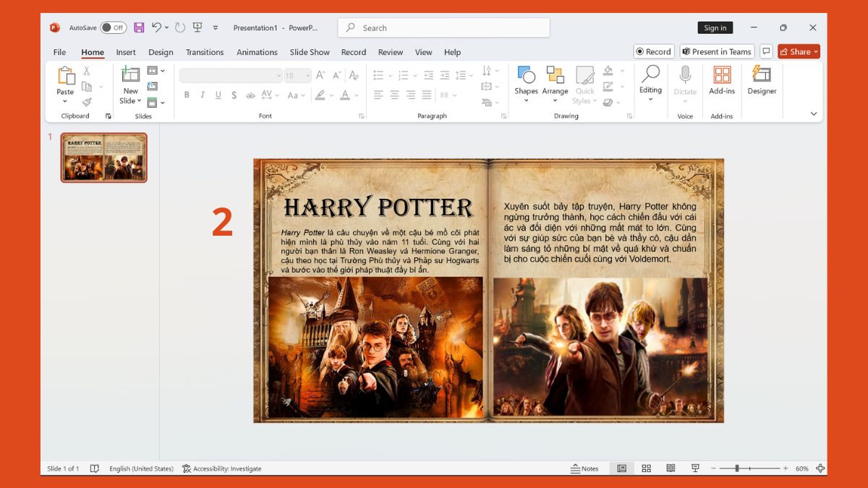Apply Italic formatting

pyautogui.click(x=203, y=95)
